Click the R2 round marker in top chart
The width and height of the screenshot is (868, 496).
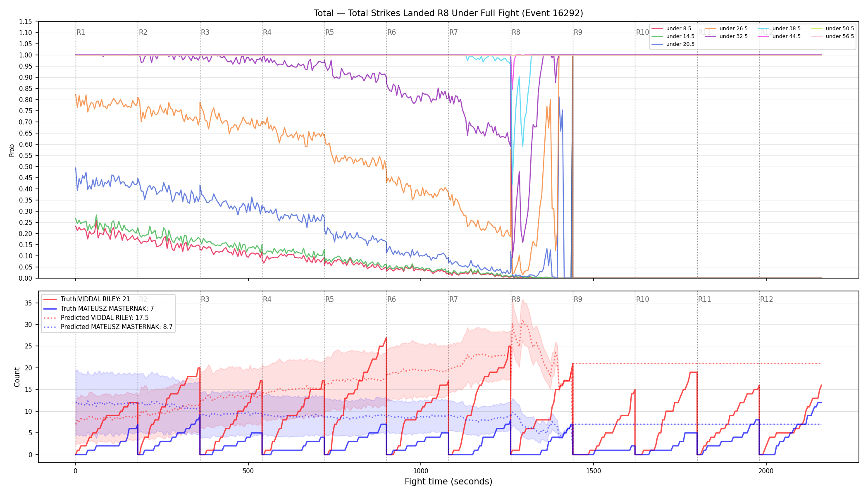point(143,32)
